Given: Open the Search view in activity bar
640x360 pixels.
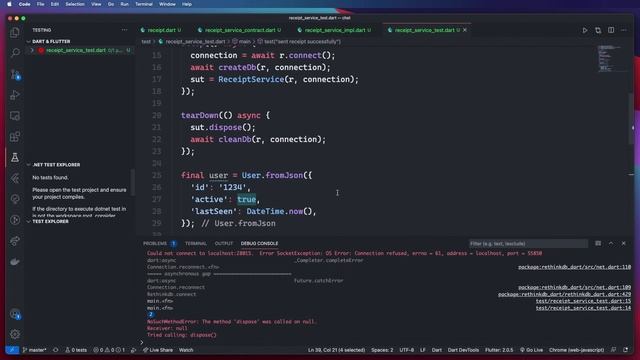Looking at the screenshot, I should 15,53.
